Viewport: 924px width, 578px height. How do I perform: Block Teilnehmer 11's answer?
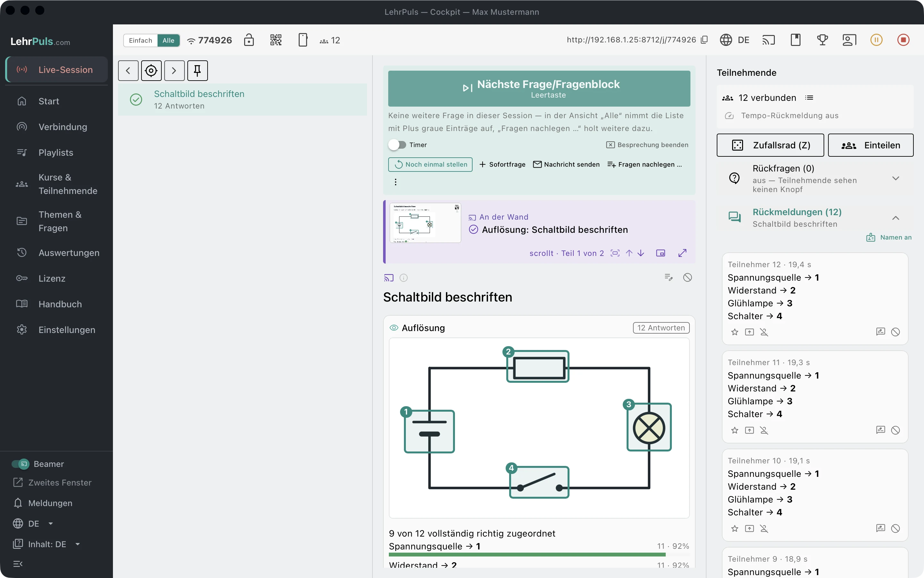tap(895, 430)
